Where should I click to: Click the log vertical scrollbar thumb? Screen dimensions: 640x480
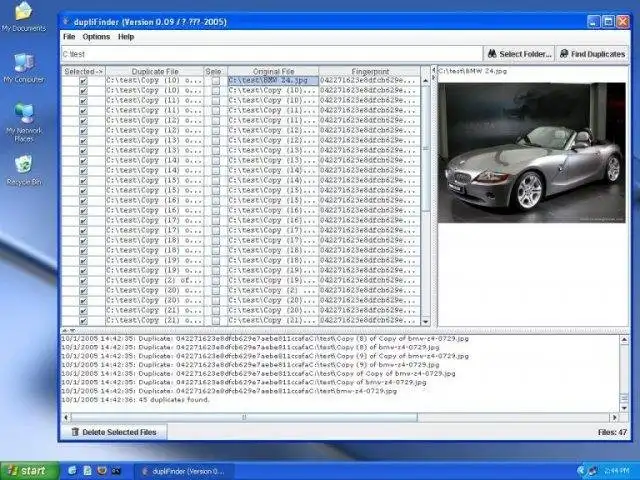click(x=624, y=398)
